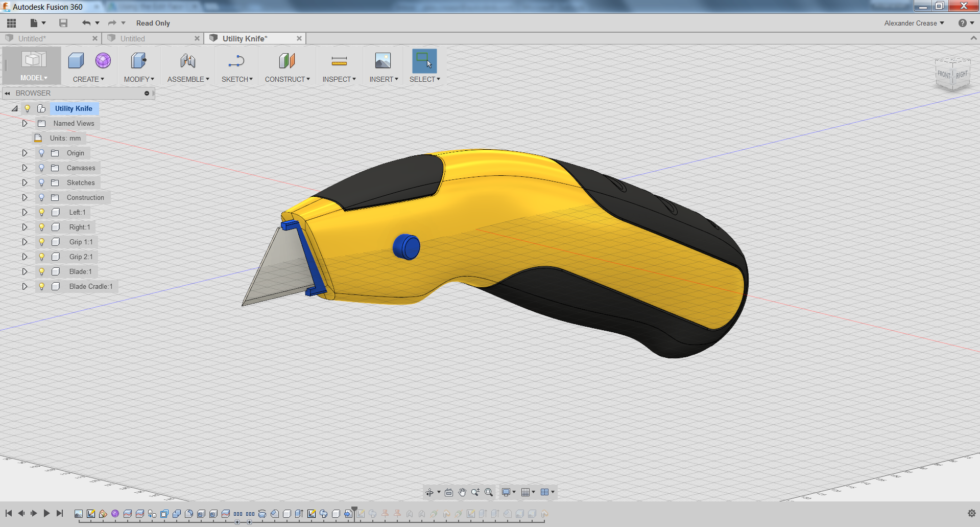Switch to the Utility Knife tab
This screenshot has width=980, height=527.
click(245, 38)
